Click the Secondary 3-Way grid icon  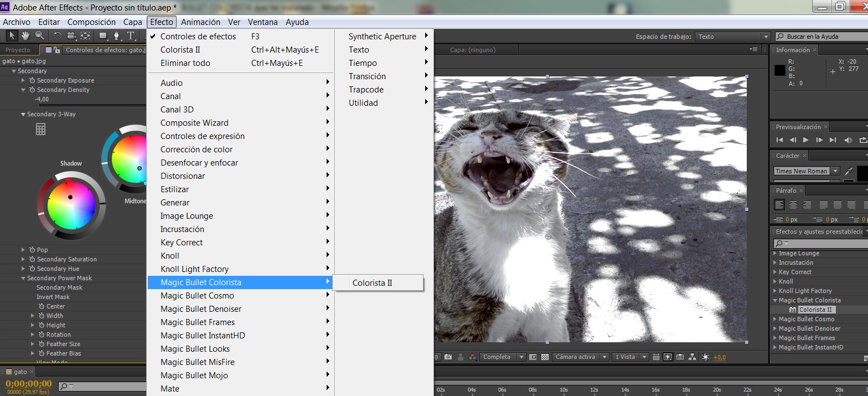tap(40, 129)
